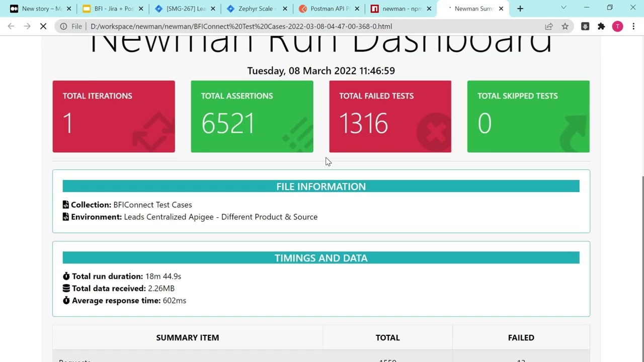The image size is (644, 362).
Task: Close the Zephyr Scale tab
Action: tap(285, 9)
